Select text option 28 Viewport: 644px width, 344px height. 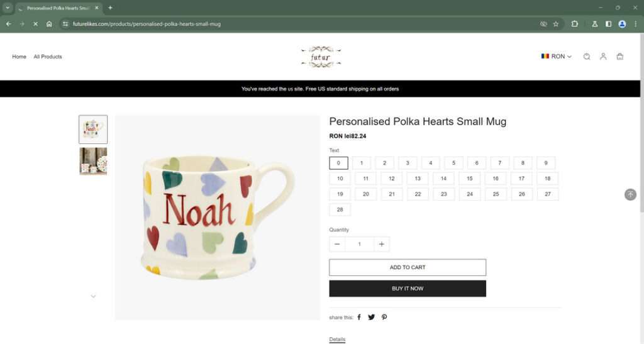click(x=340, y=209)
